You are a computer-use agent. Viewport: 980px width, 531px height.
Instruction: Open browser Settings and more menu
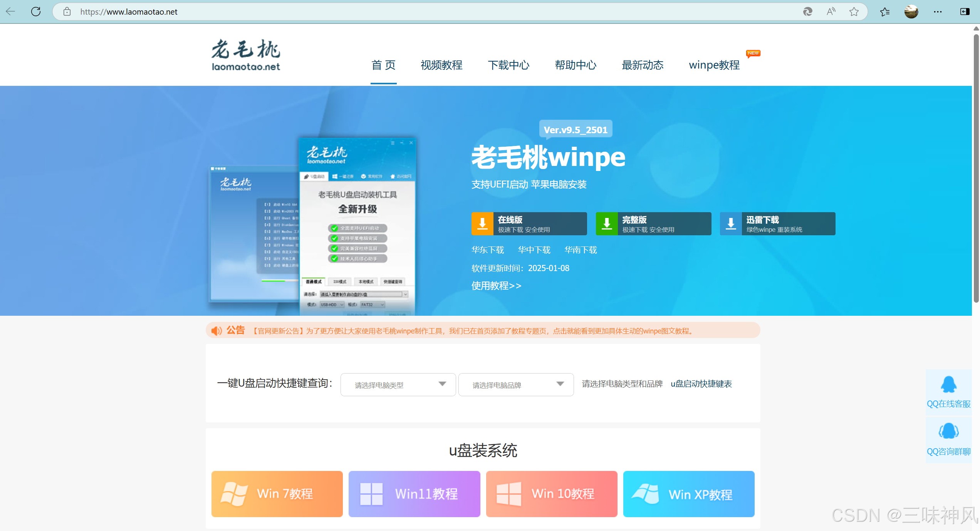(x=938, y=12)
